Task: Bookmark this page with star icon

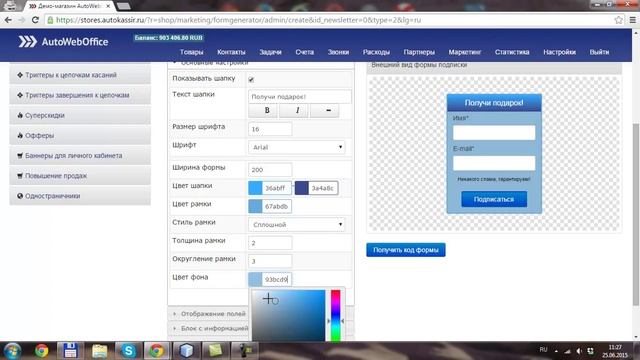Action: pos(618,20)
